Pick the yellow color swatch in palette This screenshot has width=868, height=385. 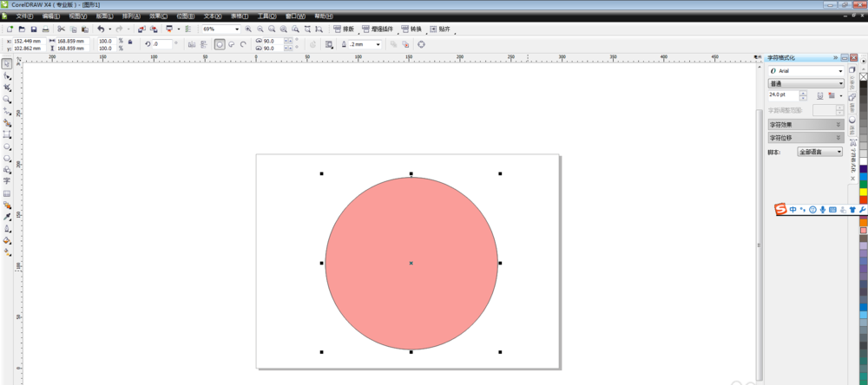click(x=864, y=192)
